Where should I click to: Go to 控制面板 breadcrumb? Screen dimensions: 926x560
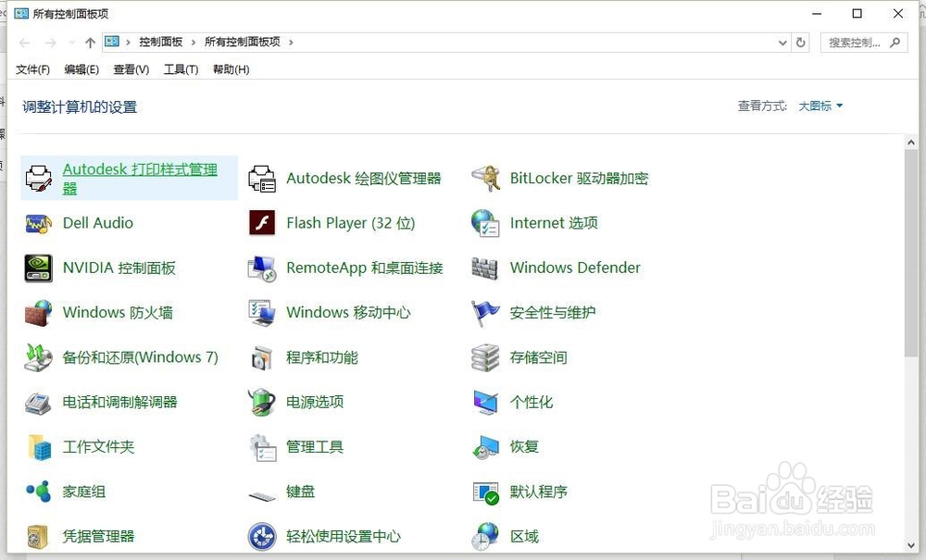pyautogui.click(x=160, y=42)
